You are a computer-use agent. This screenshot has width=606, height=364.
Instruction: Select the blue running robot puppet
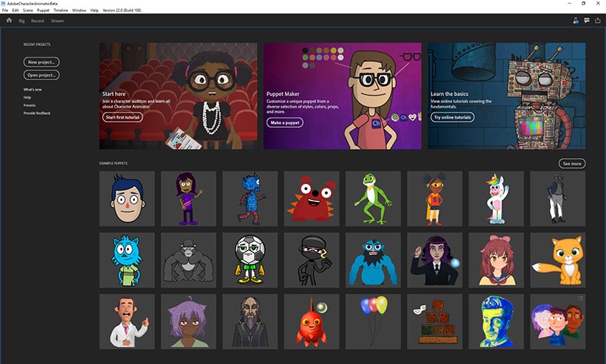[250, 199]
